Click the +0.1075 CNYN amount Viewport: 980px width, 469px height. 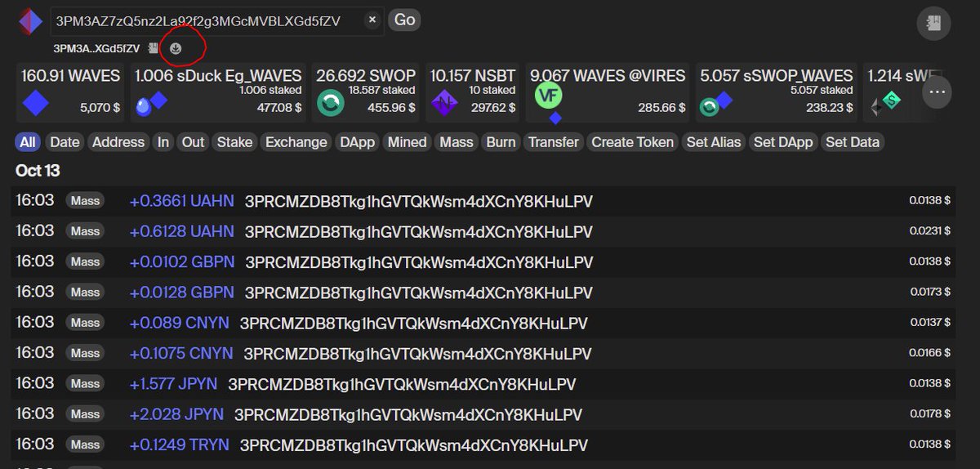tap(181, 354)
